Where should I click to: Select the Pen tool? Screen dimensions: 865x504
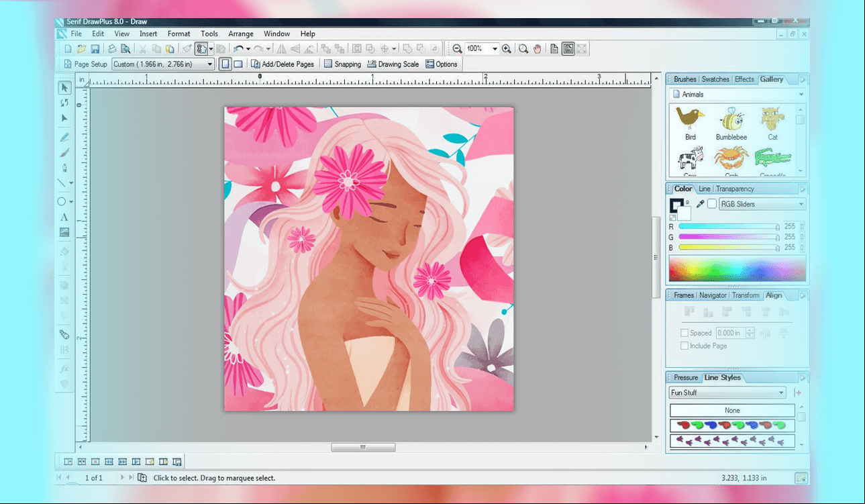64,168
